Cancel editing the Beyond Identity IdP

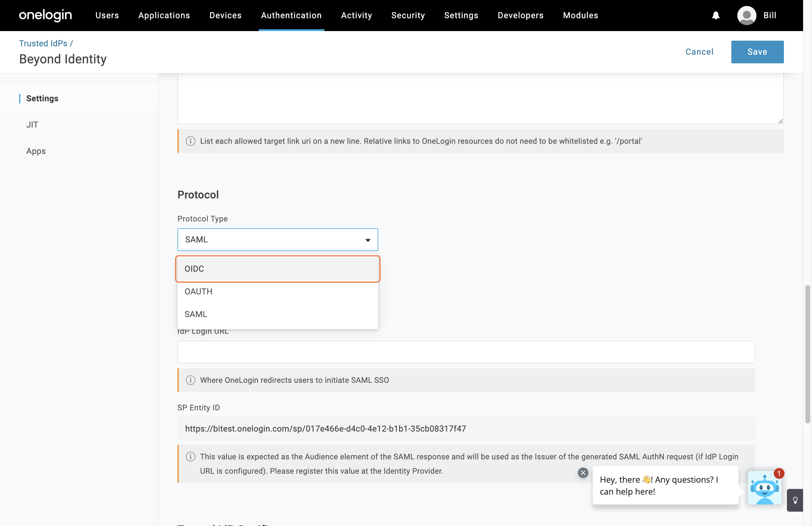click(x=699, y=52)
